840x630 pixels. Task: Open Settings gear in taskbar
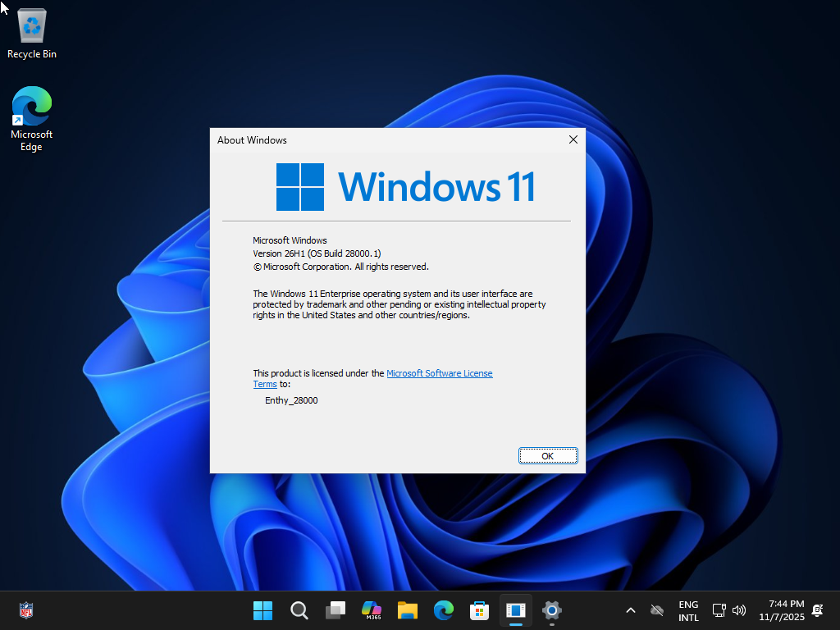(552, 610)
